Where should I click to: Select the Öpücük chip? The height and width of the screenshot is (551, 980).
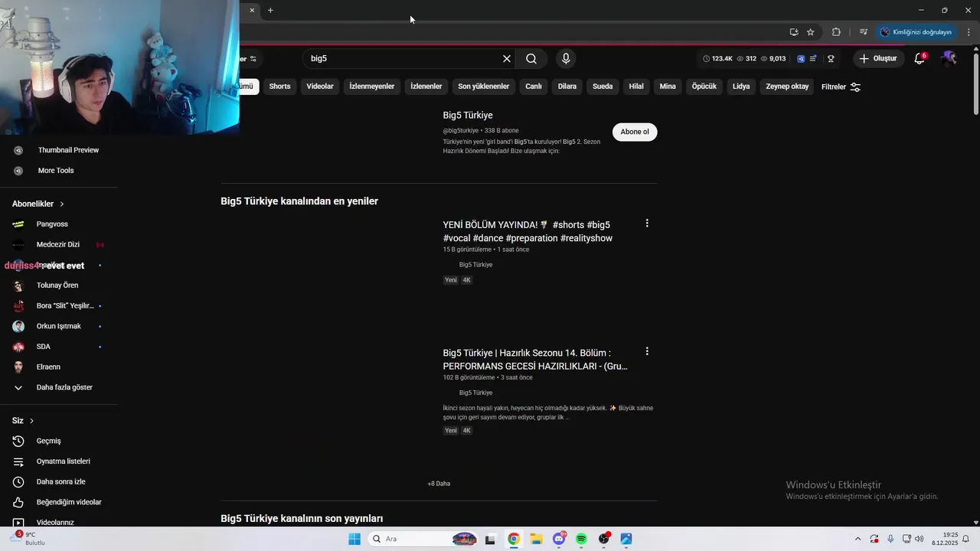point(704,86)
